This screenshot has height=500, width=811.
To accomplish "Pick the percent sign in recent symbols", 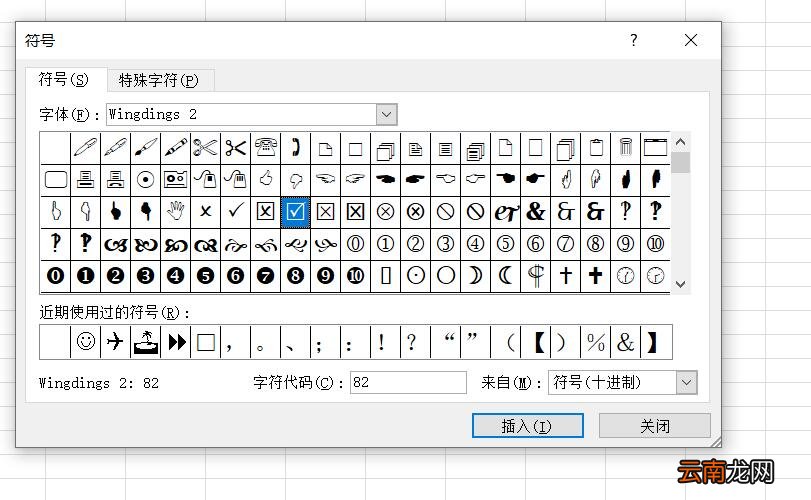I will (x=595, y=342).
